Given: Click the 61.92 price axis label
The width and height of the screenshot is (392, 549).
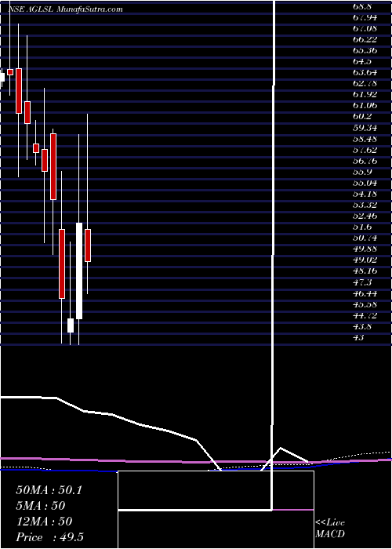Looking at the screenshot, I should pyautogui.click(x=365, y=95).
